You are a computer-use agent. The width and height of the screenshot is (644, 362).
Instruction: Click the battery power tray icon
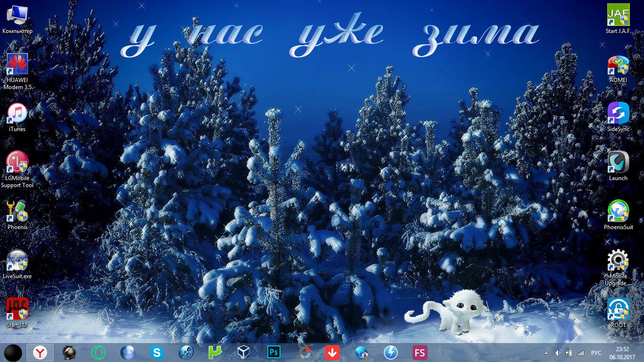[x=569, y=353]
